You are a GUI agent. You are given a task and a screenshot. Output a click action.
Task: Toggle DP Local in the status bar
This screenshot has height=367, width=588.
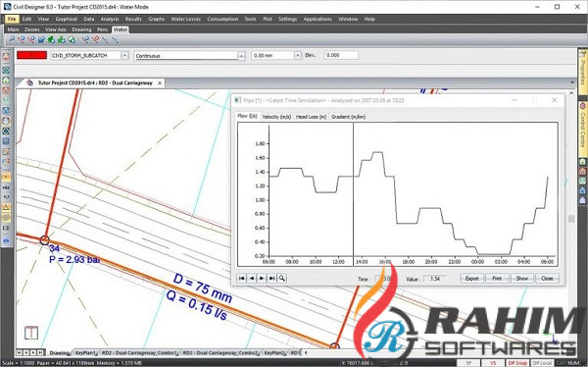[542, 363]
